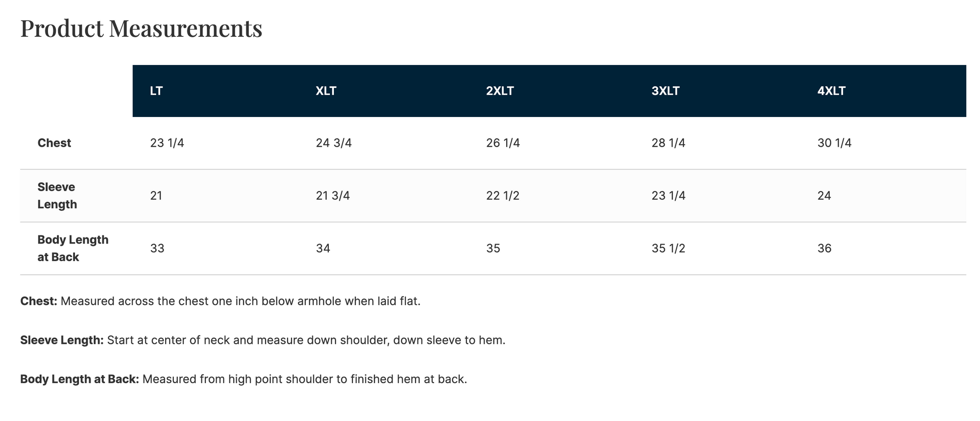
Task: Click the 28 1/4 chest value for 3XLT
Action: [668, 143]
